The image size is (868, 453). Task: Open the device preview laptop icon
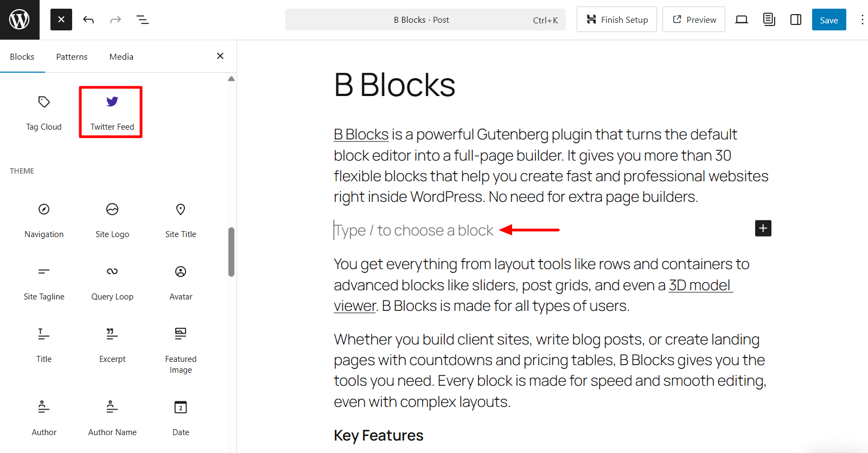point(741,20)
